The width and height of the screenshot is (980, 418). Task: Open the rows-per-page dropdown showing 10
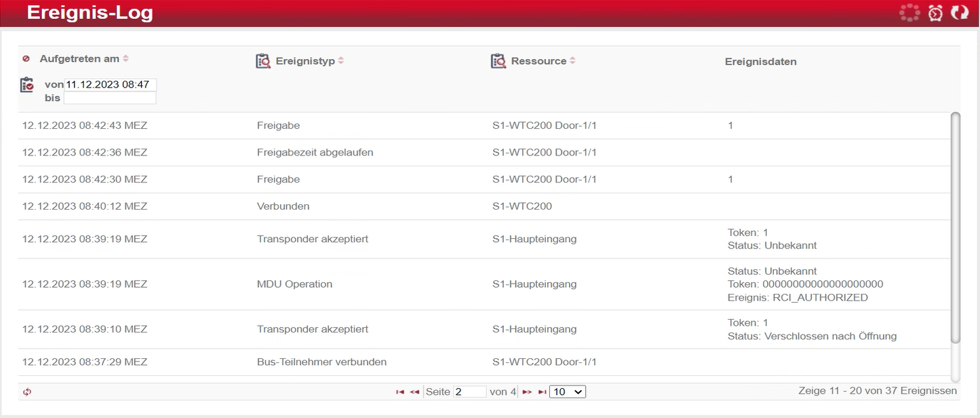click(568, 392)
